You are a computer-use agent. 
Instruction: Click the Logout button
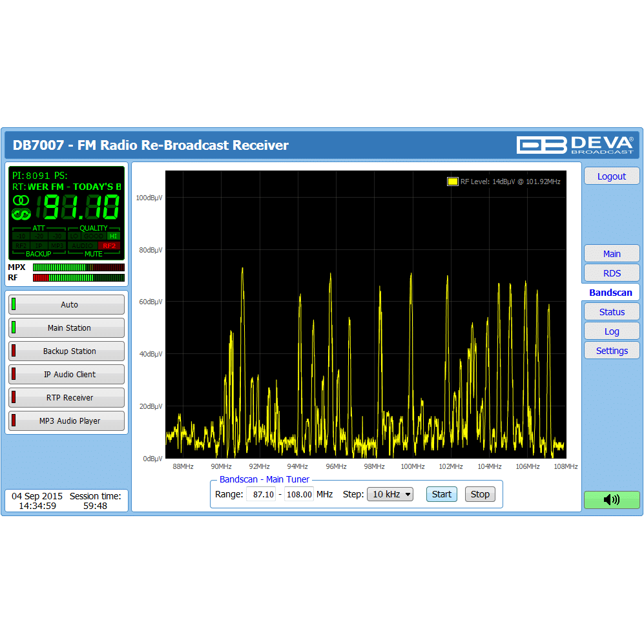[611, 176]
